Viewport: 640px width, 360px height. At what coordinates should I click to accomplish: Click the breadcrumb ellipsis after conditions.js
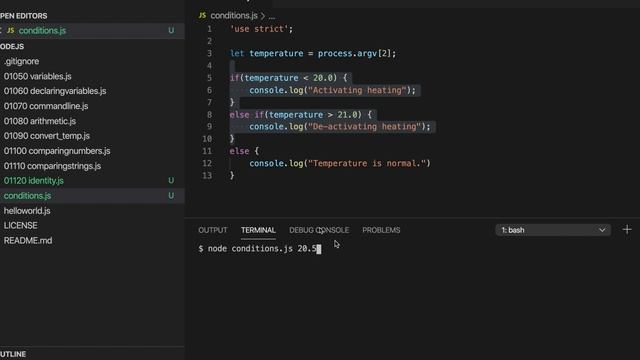pos(272,16)
